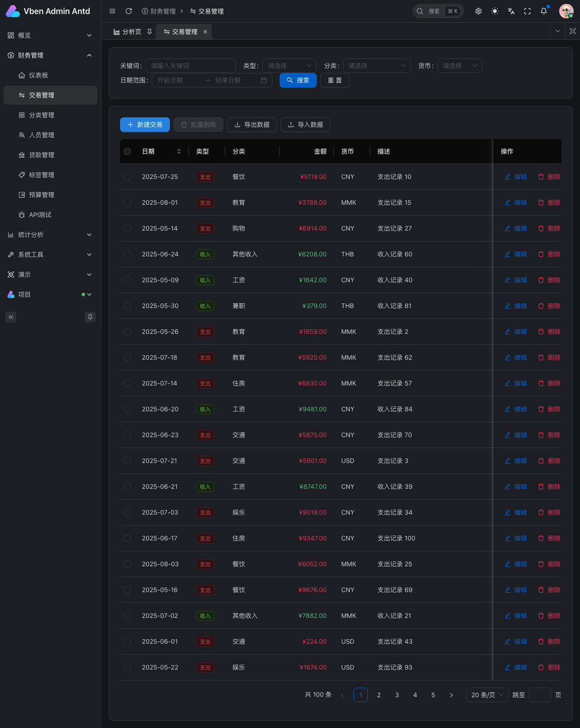Click the language translation icon
The width and height of the screenshot is (580, 728).
pyautogui.click(x=511, y=11)
